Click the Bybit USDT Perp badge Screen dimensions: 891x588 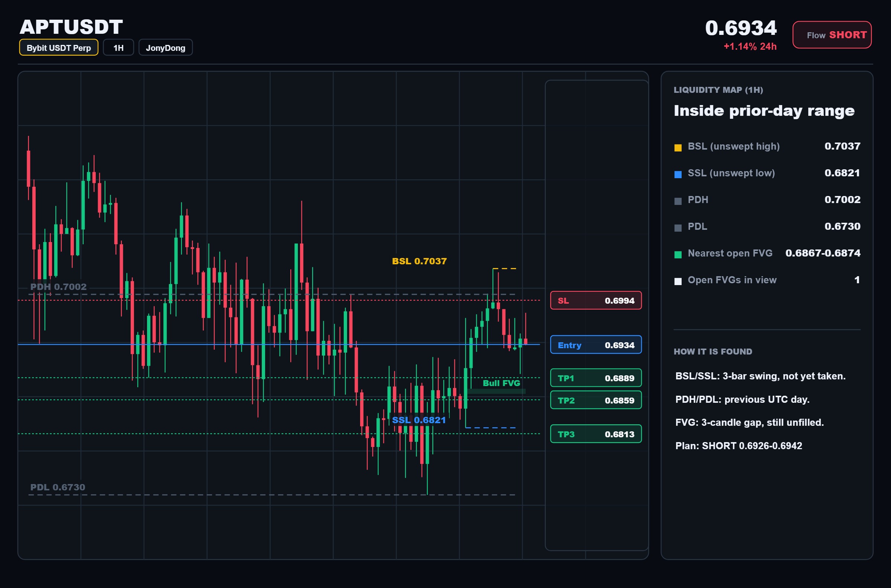coord(59,48)
